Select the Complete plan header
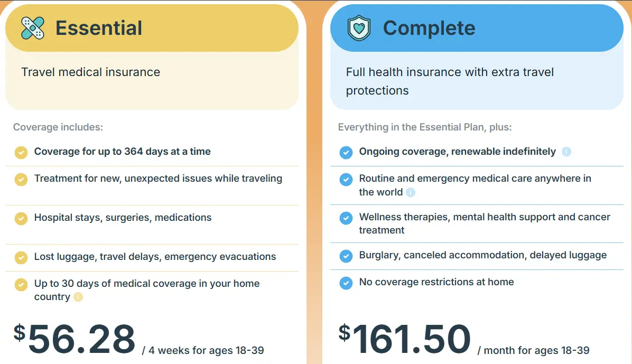632x364 pixels. tap(429, 28)
